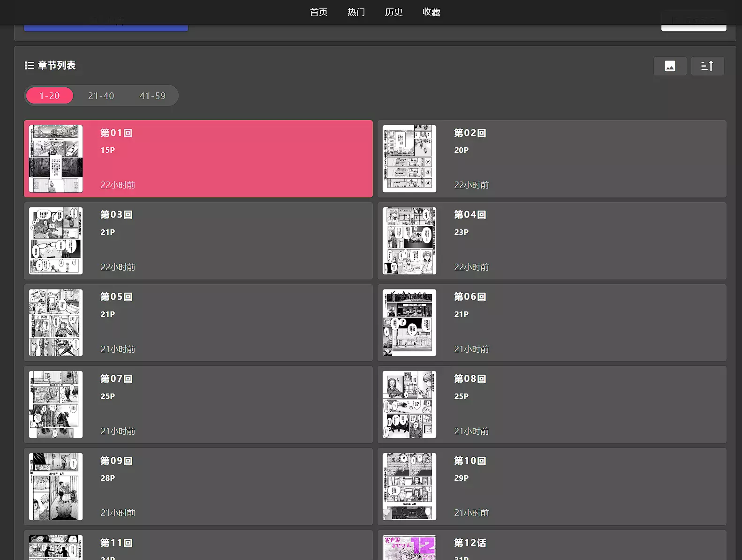Go to 热门 popular section

356,12
